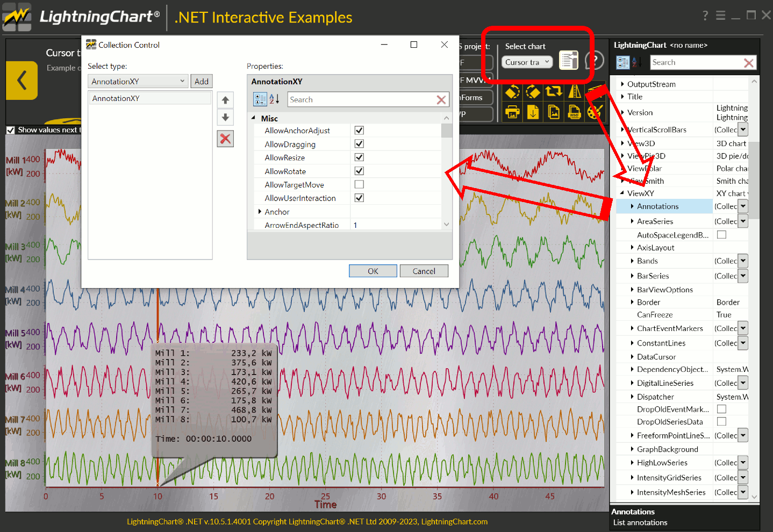Screen dimensions: 773x532
Task: Click the rotate counter-clockwise toolbar icon
Action: pyautogui.click(x=512, y=92)
